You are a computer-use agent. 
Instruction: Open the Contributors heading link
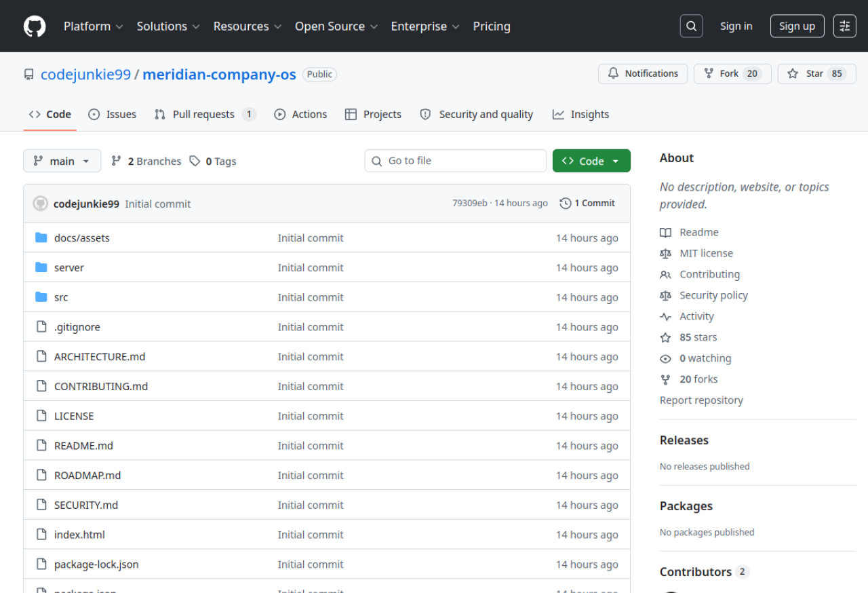click(x=704, y=572)
